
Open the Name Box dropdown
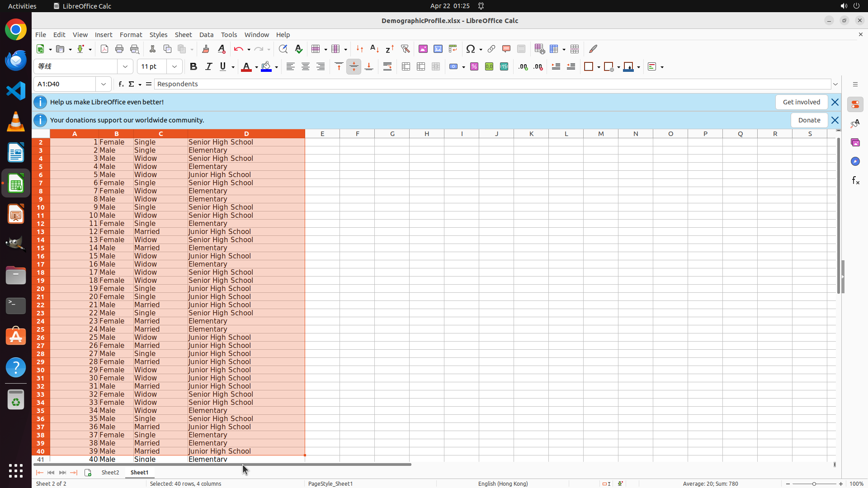point(104,84)
